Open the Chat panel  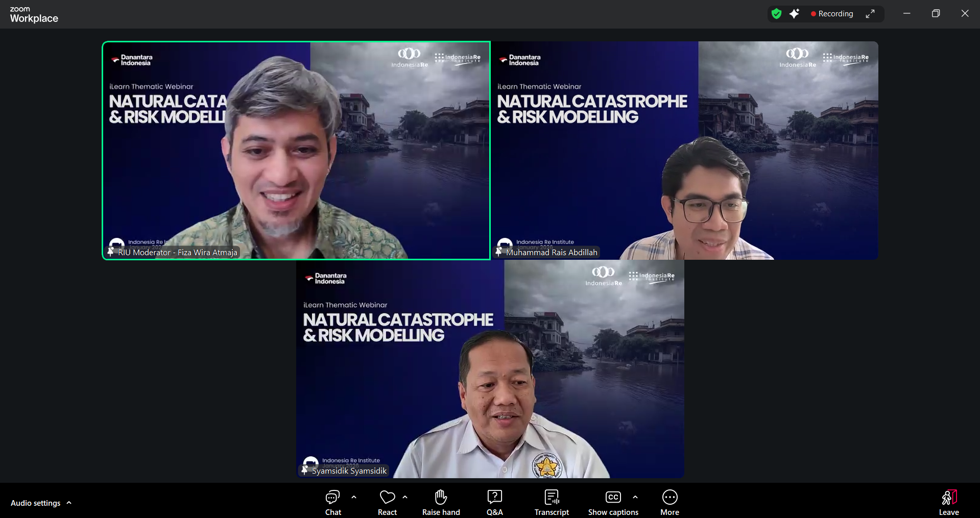click(333, 503)
